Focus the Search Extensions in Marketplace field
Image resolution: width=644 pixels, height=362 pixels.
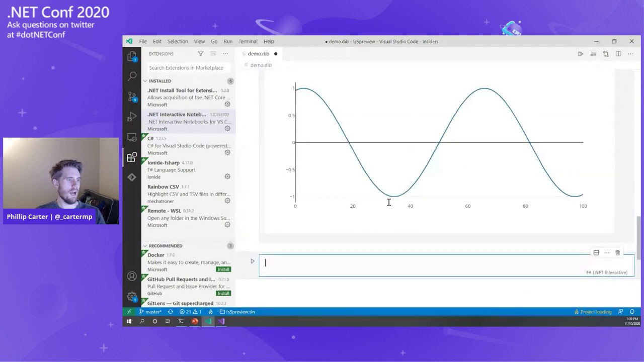[x=189, y=68]
